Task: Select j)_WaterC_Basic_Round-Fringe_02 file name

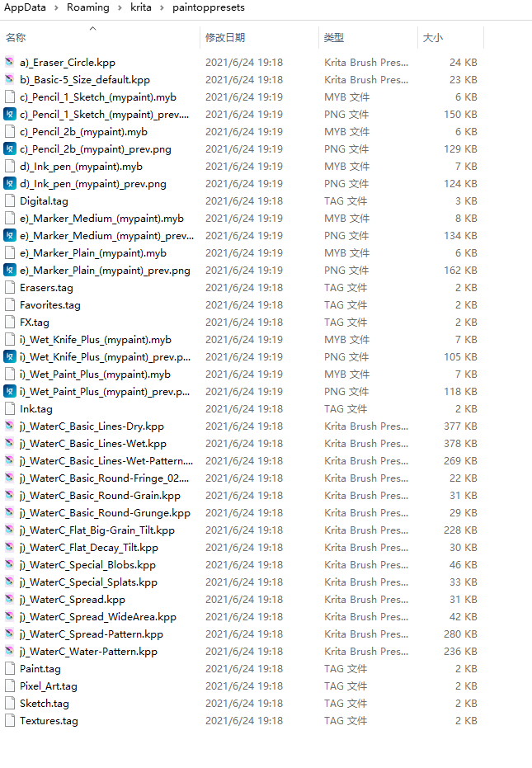Action: click(105, 478)
